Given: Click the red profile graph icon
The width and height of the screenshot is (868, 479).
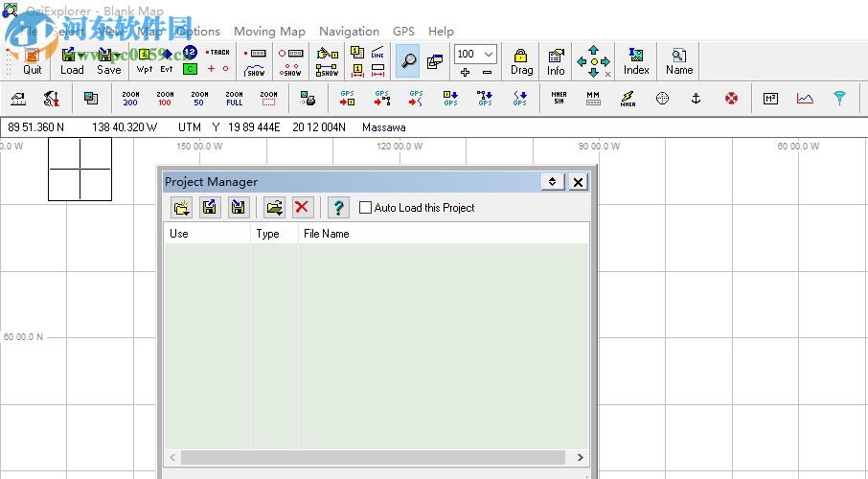Looking at the screenshot, I should click(805, 99).
